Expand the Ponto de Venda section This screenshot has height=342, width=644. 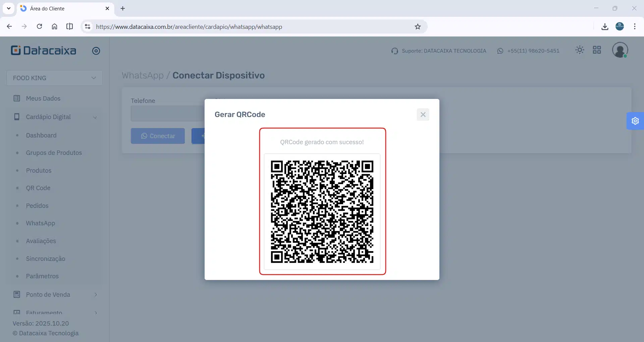[x=96, y=294]
